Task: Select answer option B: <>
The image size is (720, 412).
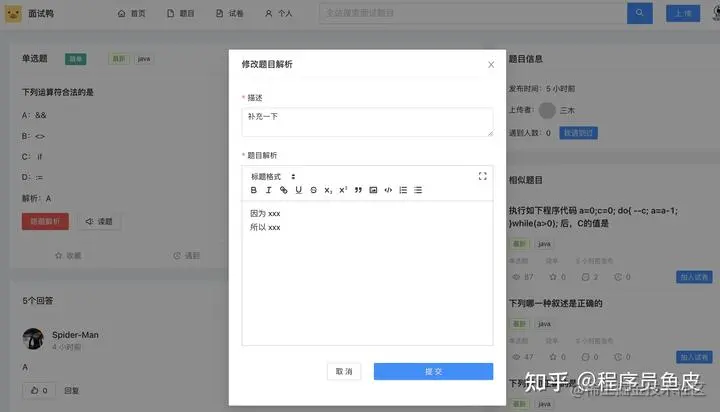Action: pos(33,136)
